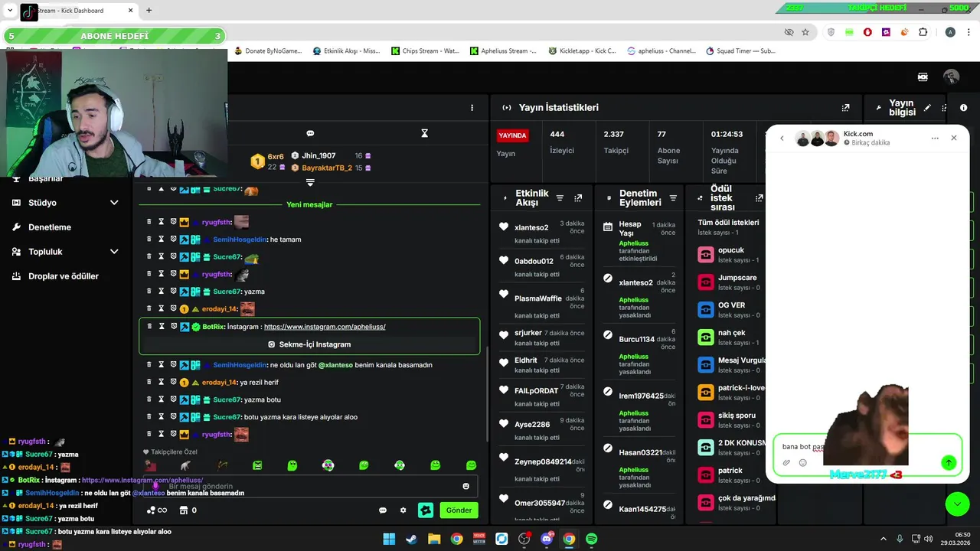The width and height of the screenshot is (980, 551).
Task: Collapse the popup with green chevron button
Action: (957, 504)
